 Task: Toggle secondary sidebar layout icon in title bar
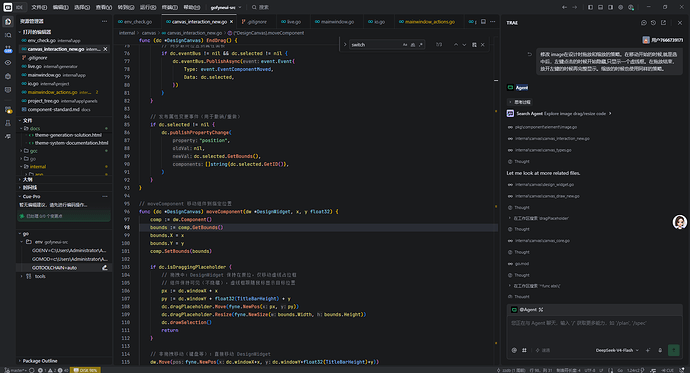pyautogui.click(x=610, y=7)
